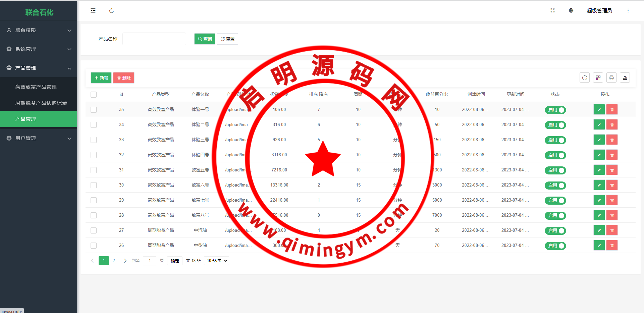Screen dimensions: 644x313
Task: Open 高效致富产品管理 in the sidebar
Action: pos(36,87)
